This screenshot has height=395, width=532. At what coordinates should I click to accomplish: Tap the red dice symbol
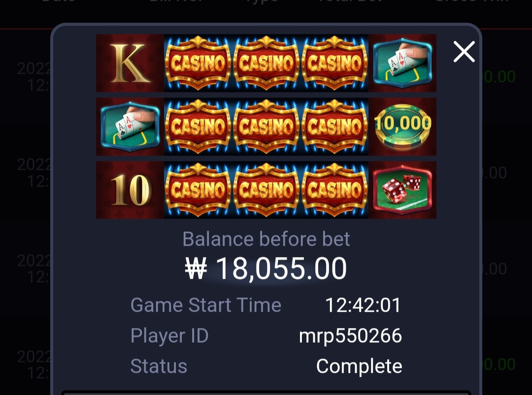(402, 190)
